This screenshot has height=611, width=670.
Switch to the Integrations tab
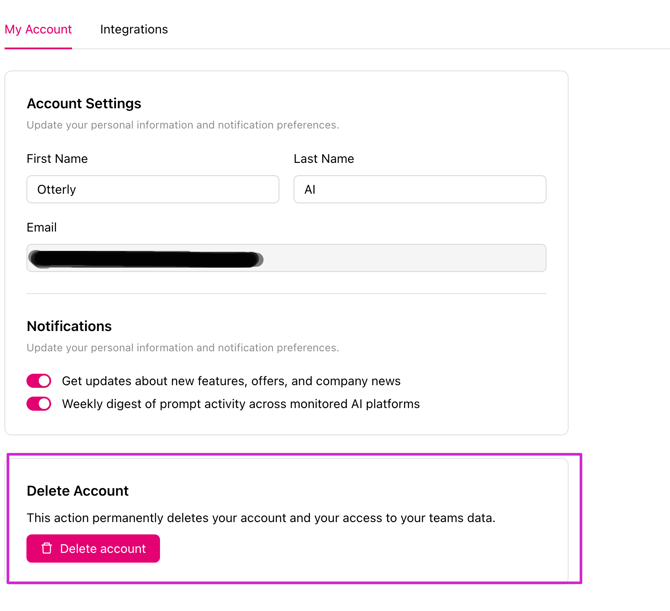[x=134, y=29]
